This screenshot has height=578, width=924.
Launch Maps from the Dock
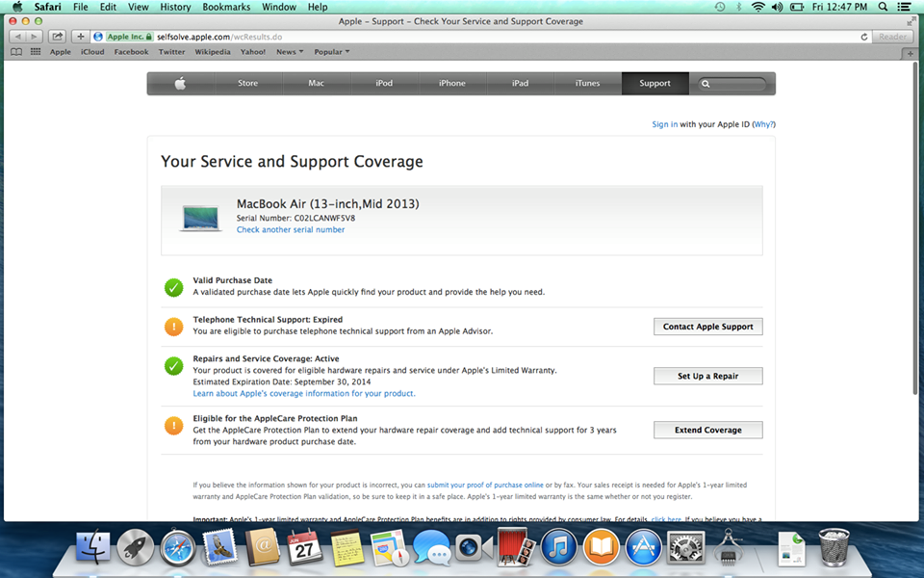pyautogui.click(x=390, y=547)
